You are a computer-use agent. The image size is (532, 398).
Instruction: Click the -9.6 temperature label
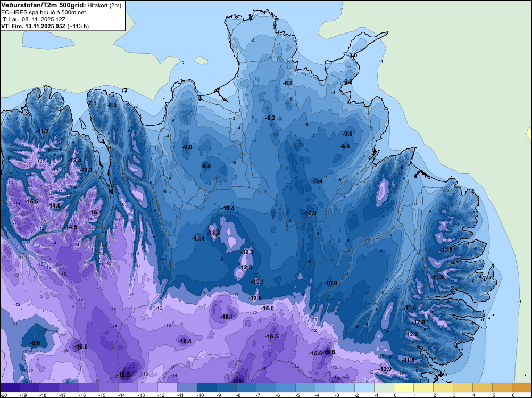(348, 134)
